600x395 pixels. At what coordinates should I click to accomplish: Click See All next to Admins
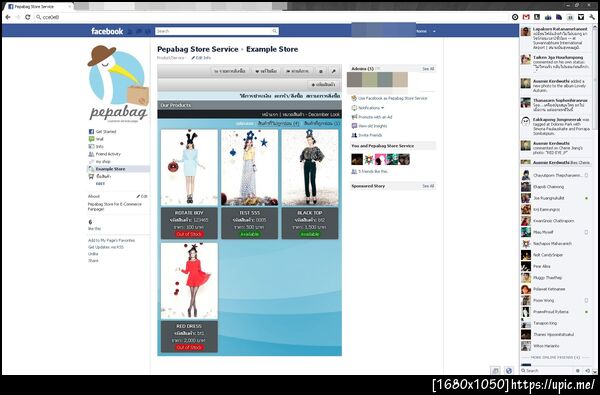[428, 69]
